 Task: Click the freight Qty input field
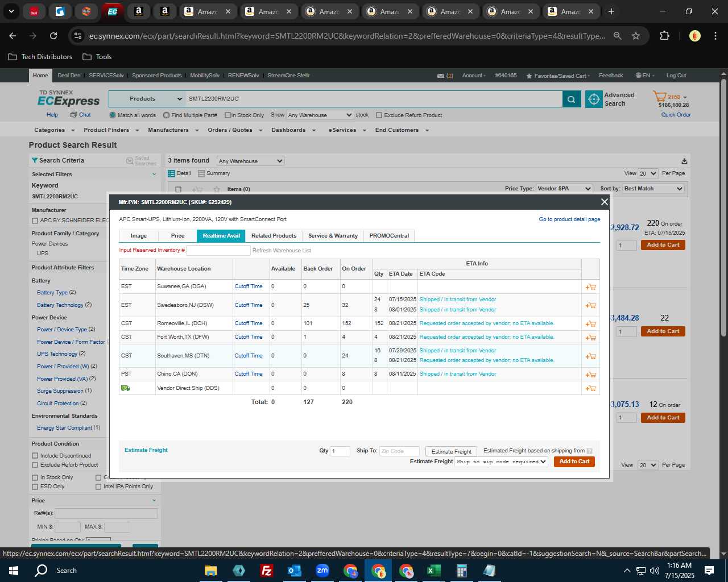coord(340,451)
